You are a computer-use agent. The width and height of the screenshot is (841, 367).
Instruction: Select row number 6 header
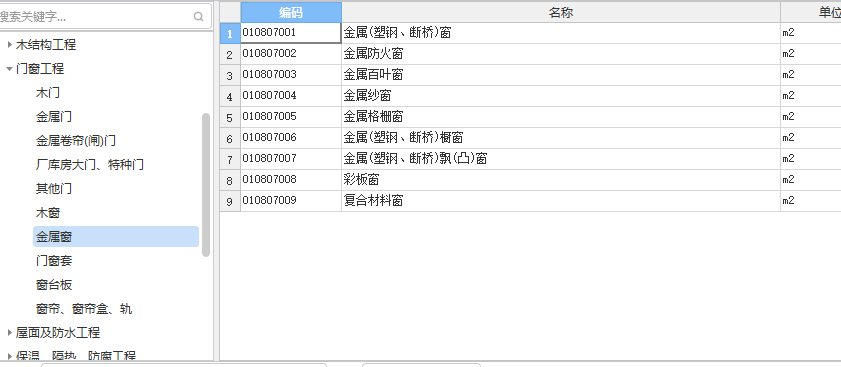pyautogui.click(x=230, y=138)
